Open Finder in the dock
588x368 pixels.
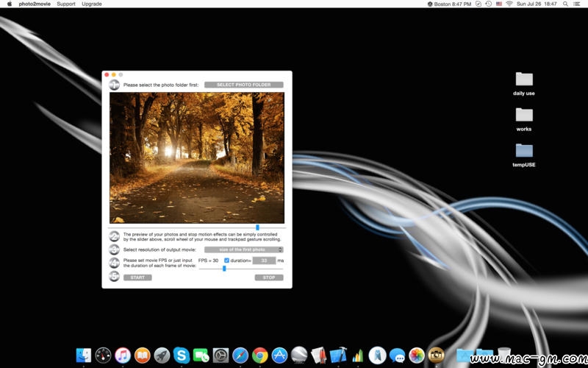84,355
